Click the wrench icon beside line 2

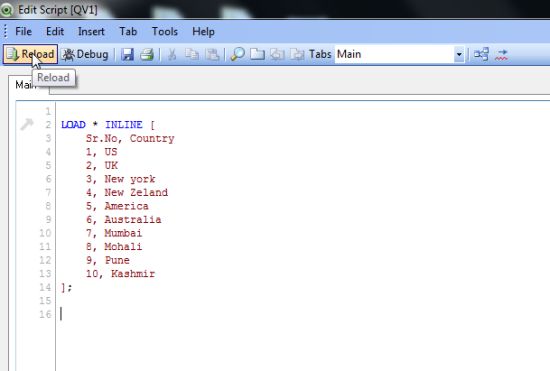(27, 124)
